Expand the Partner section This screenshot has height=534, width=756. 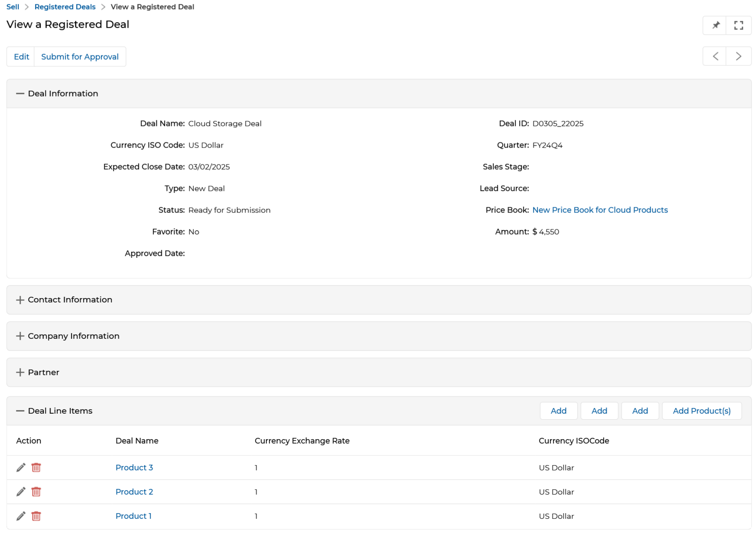click(20, 372)
